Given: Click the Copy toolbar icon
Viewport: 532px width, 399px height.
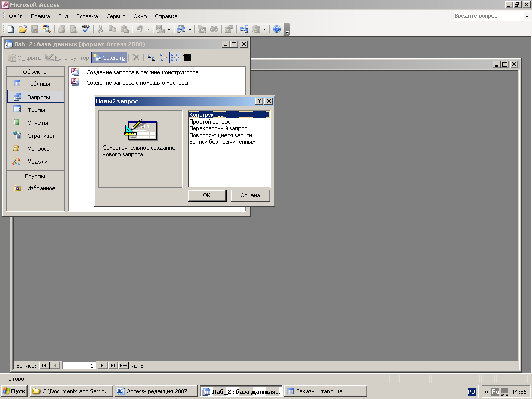Looking at the screenshot, I should (x=112, y=29).
